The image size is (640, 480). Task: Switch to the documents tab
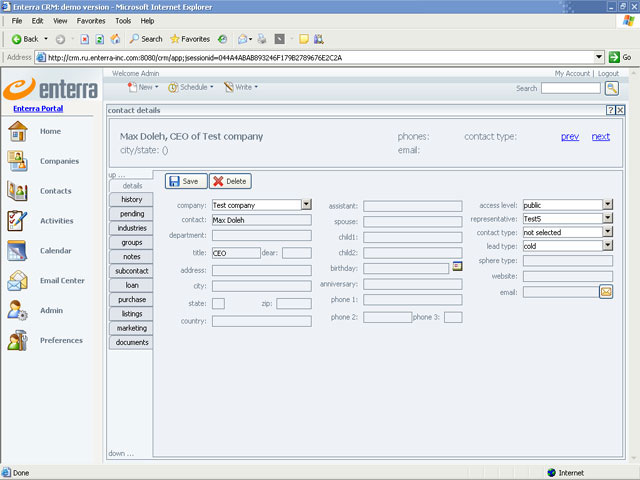pyautogui.click(x=131, y=342)
